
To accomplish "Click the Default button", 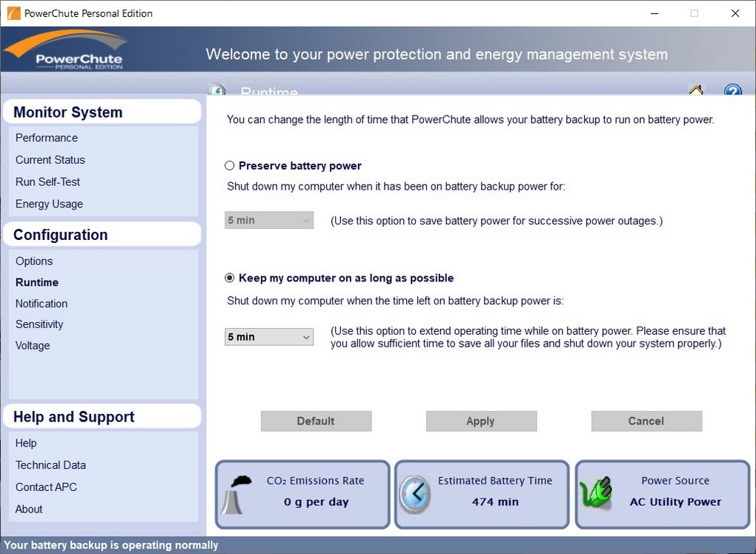I will 316,421.
